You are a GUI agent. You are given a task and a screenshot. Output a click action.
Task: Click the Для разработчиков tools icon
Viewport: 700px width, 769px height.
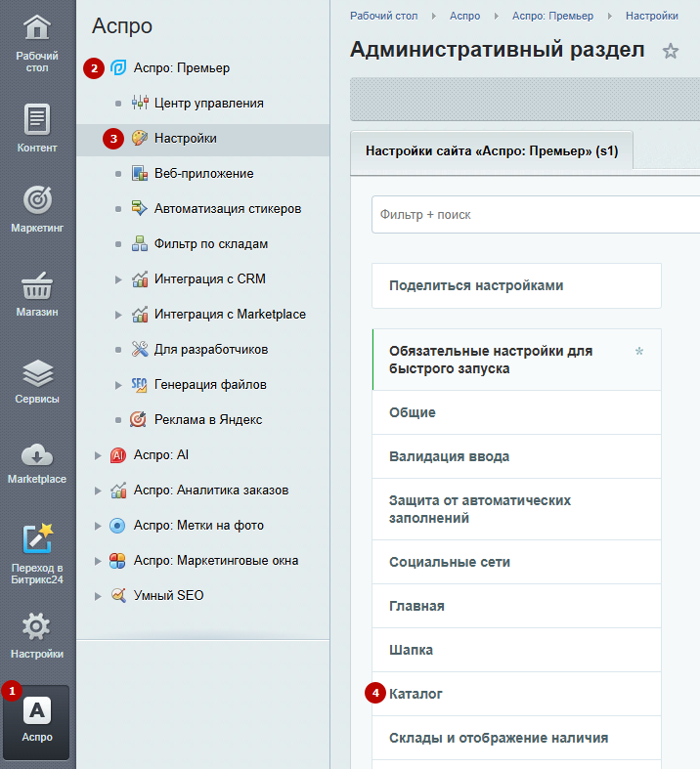tap(140, 349)
